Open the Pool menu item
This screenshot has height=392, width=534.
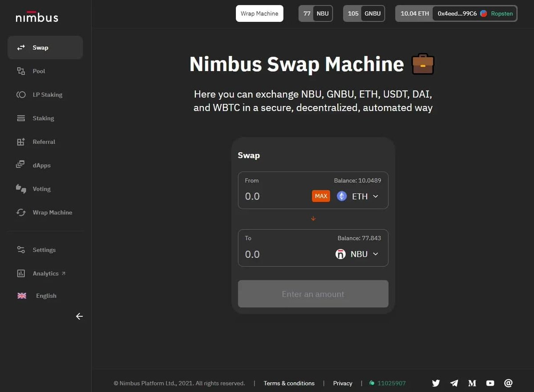tap(39, 71)
